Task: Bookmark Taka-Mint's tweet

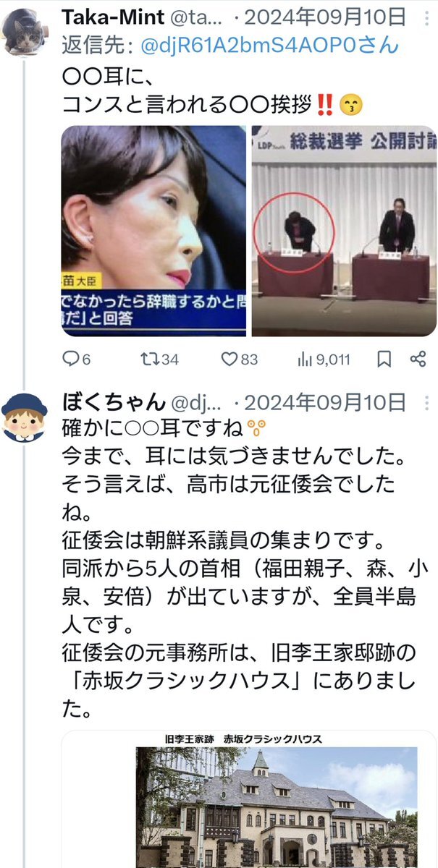Action: (385, 359)
